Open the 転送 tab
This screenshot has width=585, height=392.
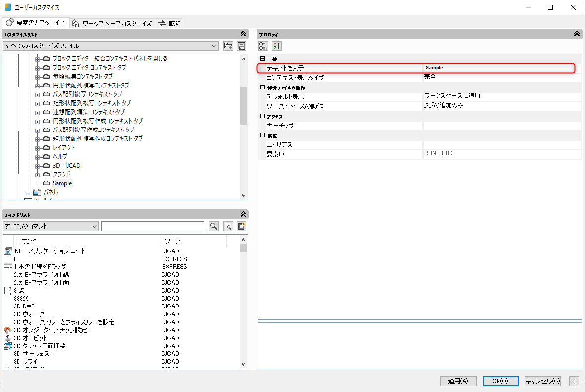(170, 23)
